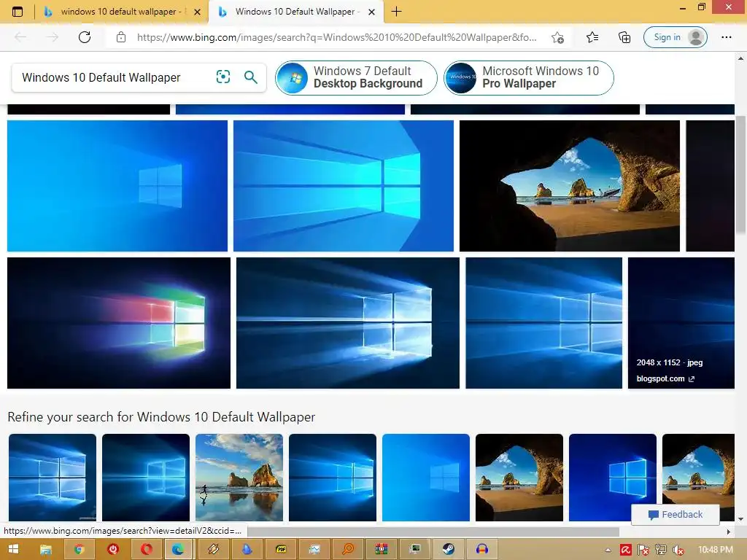This screenshot has height=560, width=747.
Task: Click the Feedback button
Action: 675,514
